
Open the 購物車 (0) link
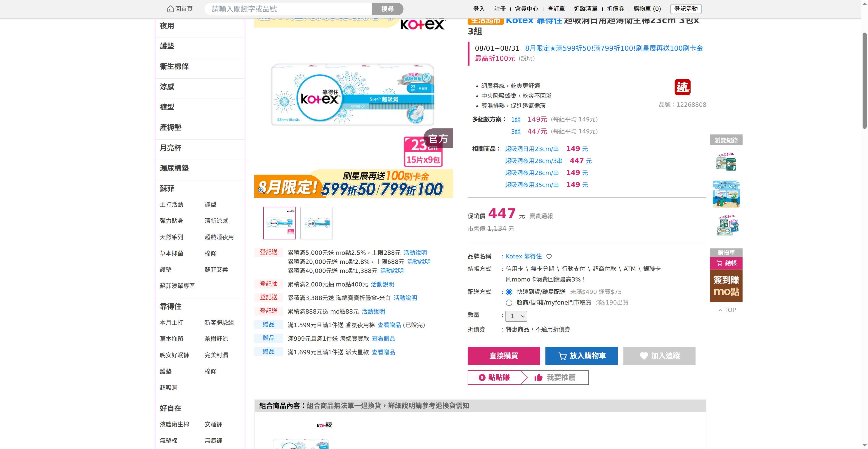[x=647, y=9]
